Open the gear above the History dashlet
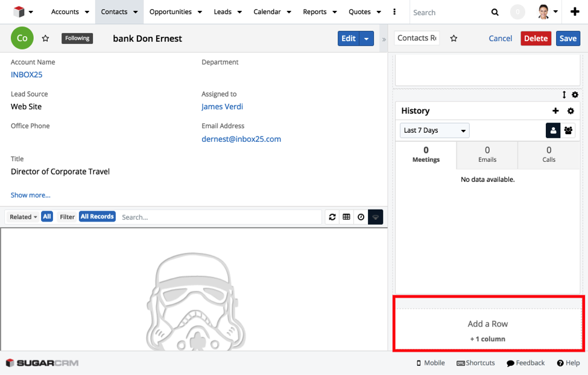This screenshot has width=588, height=375. pyautogui.click(x=575, y=95)
